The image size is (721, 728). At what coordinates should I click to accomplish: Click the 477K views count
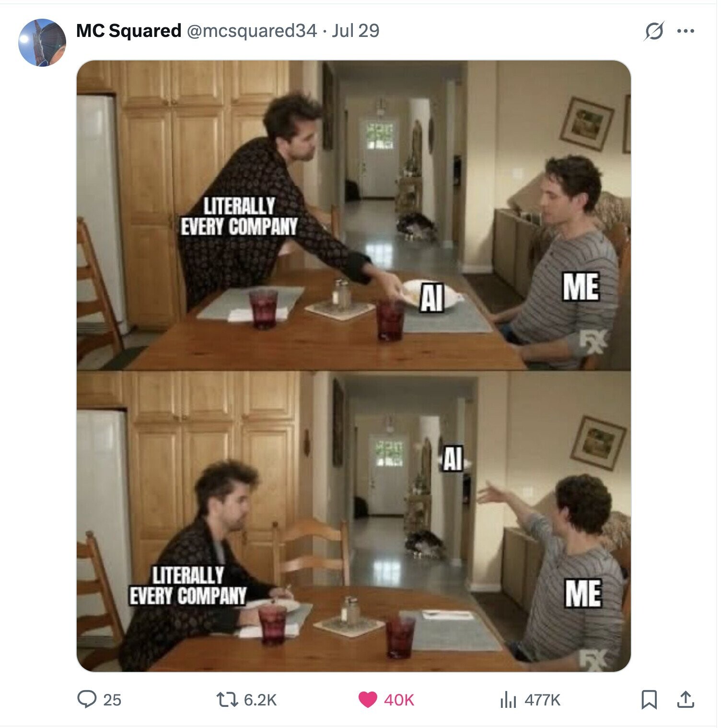pos(542,700)
